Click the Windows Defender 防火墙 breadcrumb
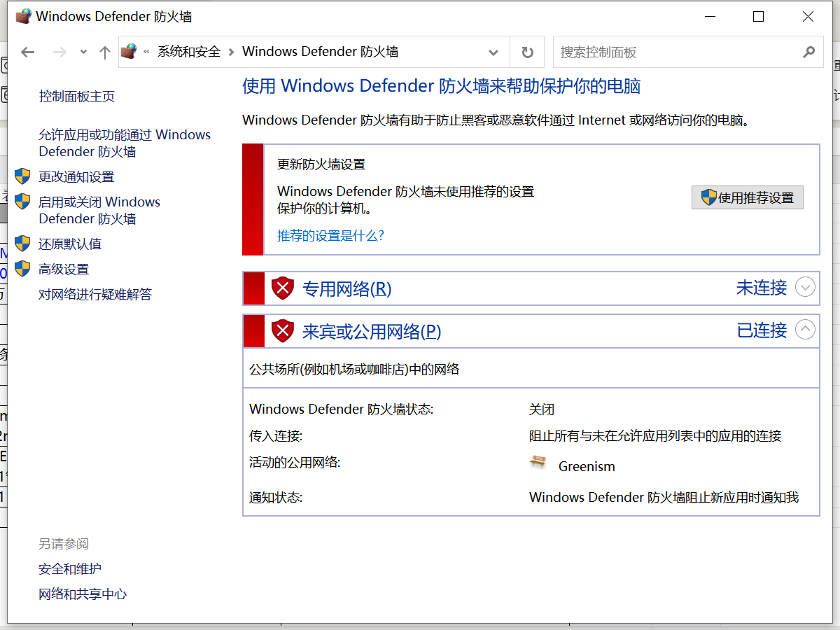The image size is (840, 630). coord(320,51)
